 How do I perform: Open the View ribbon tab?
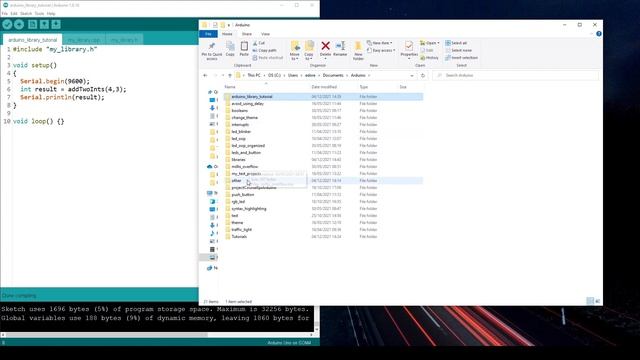[265, 34]
